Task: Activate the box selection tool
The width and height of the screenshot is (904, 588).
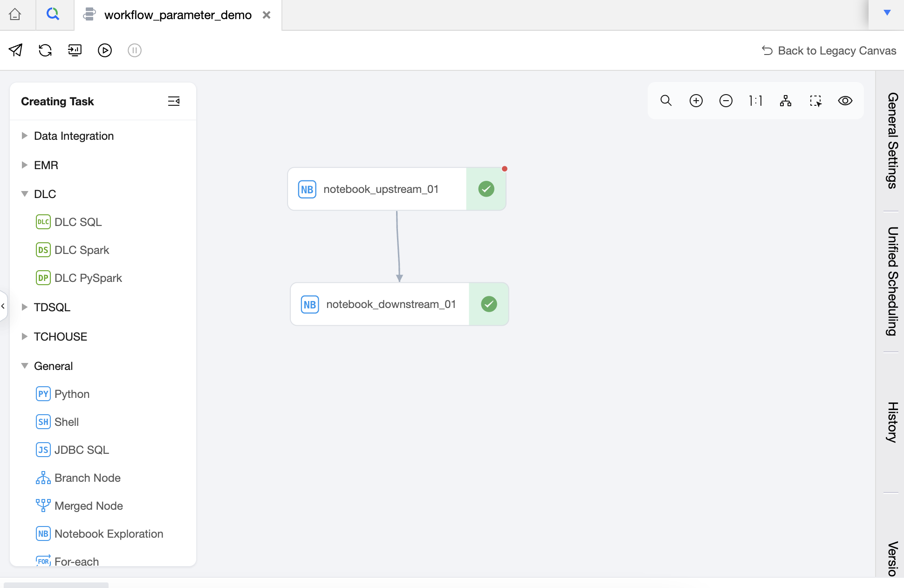Action: (815, 101)
